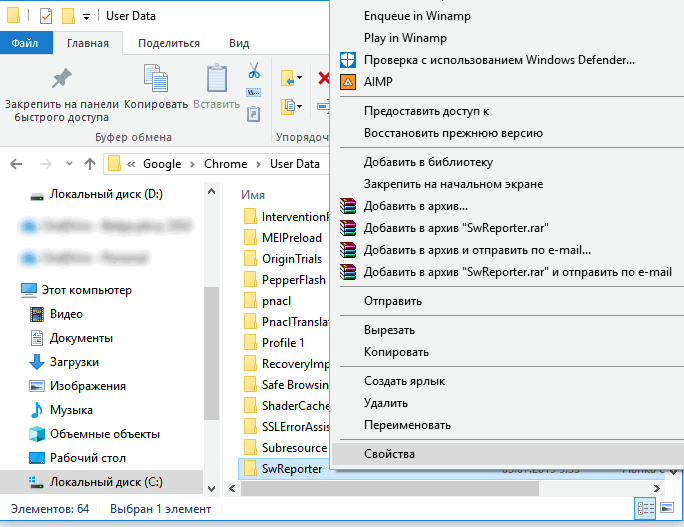
Task: Click the New folder quick access icon
Action: click(x=68, y=16)
